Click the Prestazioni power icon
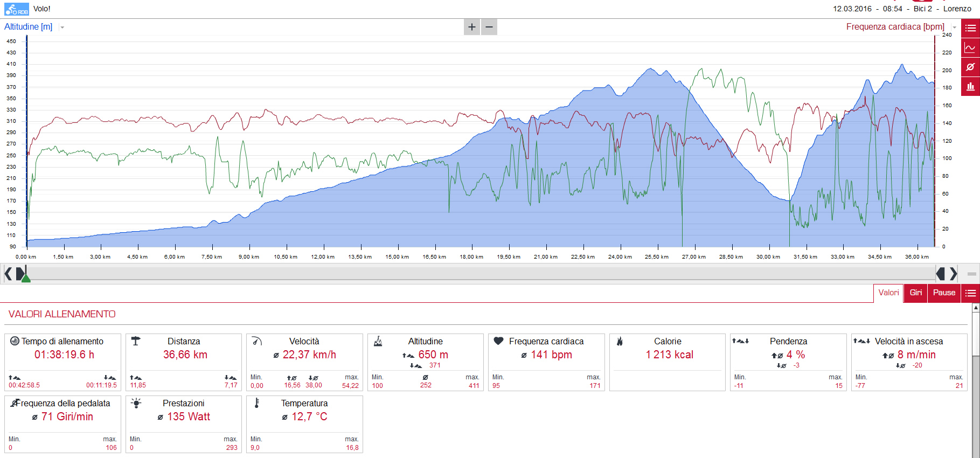 pyautogui.click(x=136, y=403)
